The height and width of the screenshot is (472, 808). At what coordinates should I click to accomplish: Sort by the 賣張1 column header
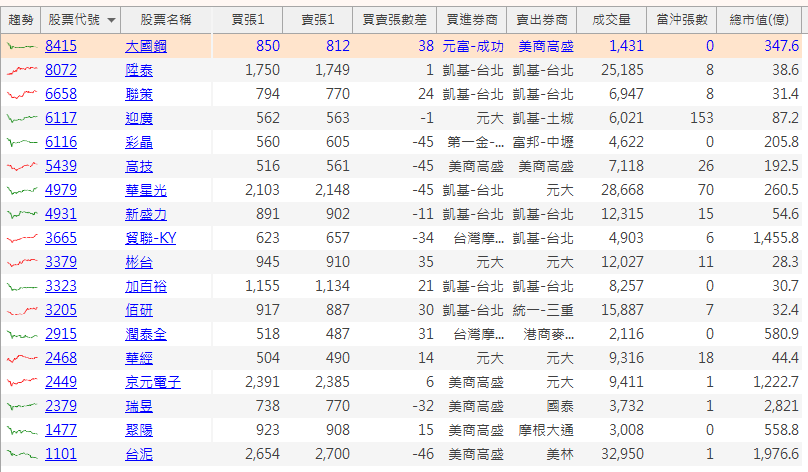[317, 20]
